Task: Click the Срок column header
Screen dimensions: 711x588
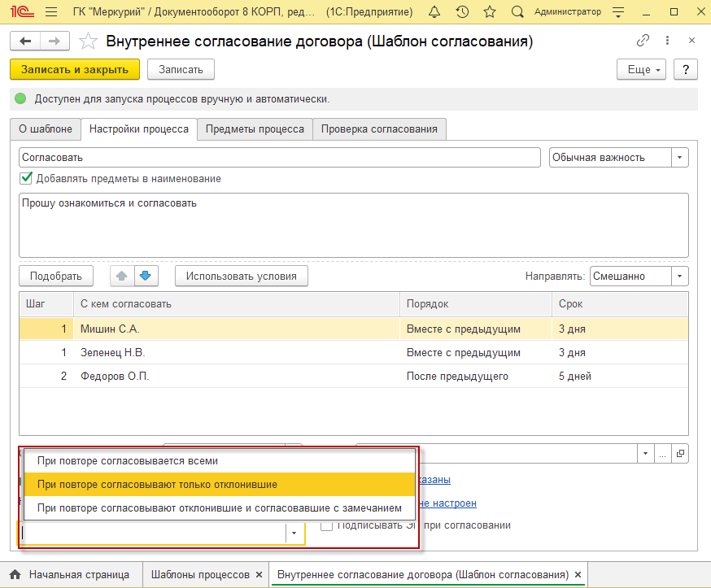Action: (x=620, y=303)
